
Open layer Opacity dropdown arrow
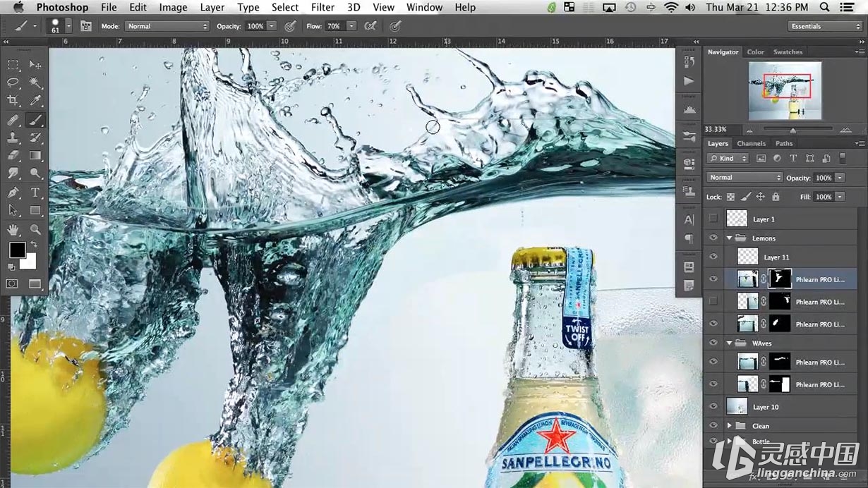(840, 178)
